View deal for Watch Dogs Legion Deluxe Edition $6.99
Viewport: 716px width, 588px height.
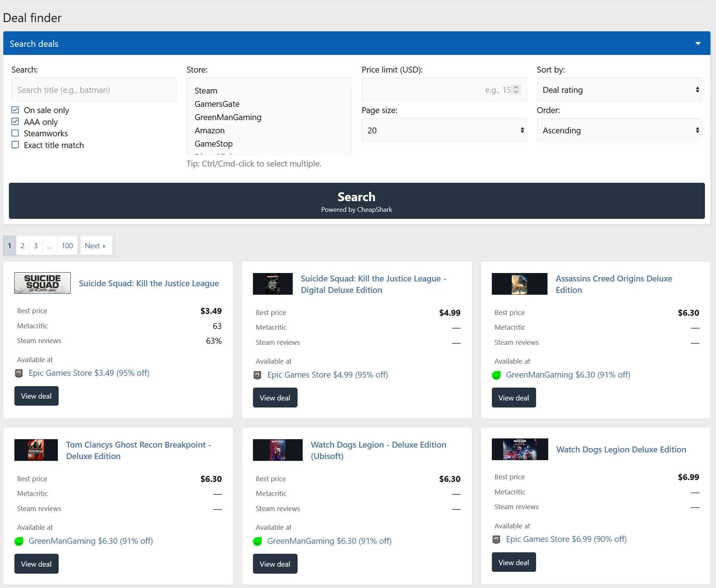point(514,563)
